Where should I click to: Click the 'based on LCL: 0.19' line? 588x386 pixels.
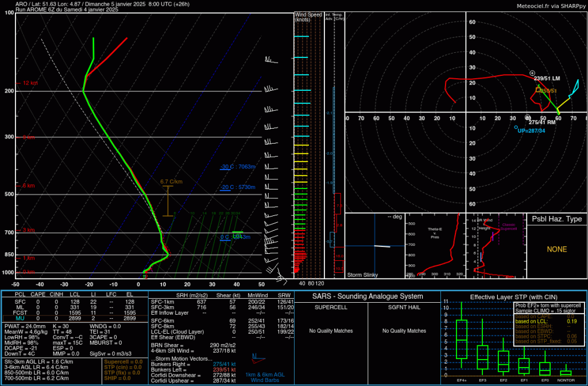[x=547, y=322]
